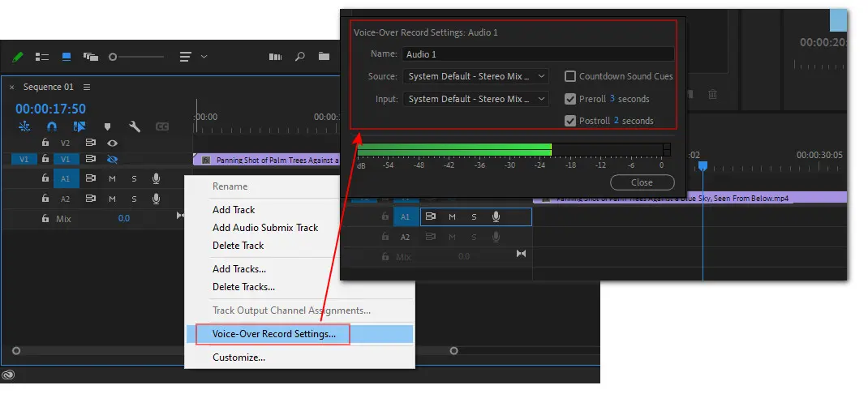Click the blue playhead marker
This screenshot has height=411, width=868.
tap(703, 165)
